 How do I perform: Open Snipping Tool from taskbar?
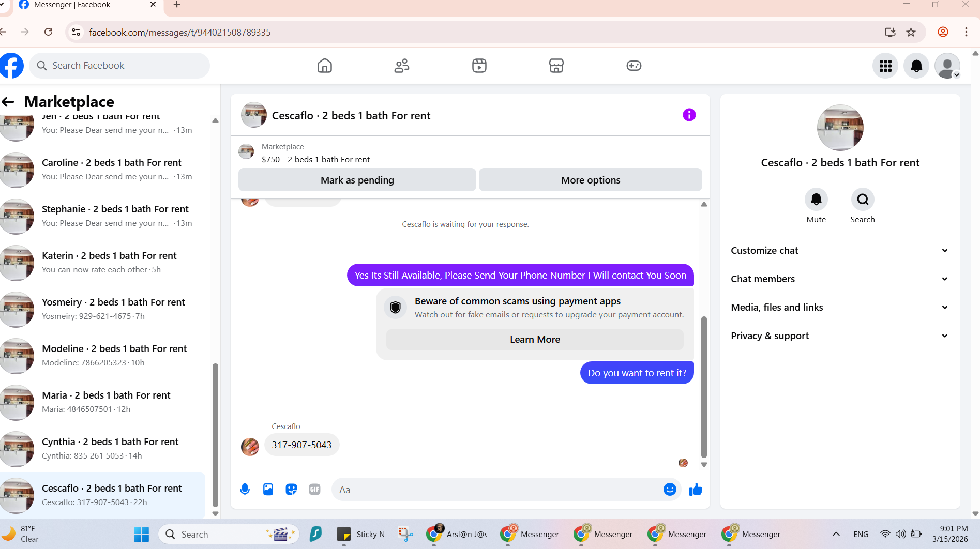405,534
